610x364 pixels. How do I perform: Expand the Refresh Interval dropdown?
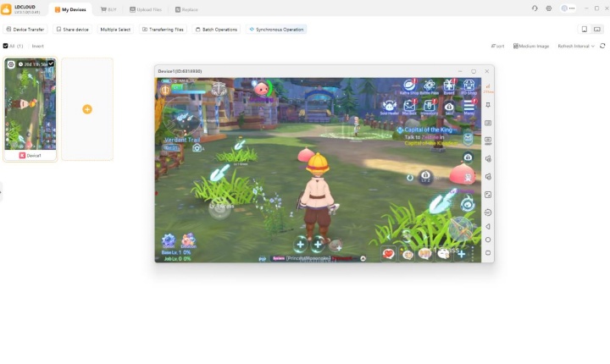pos(576,46)
